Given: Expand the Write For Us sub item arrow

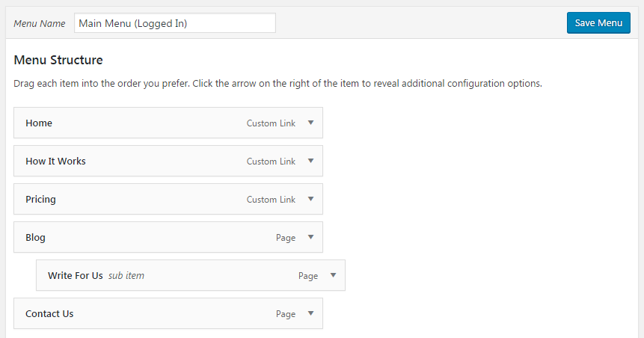Looking at the screenshot, I should 333,276.
